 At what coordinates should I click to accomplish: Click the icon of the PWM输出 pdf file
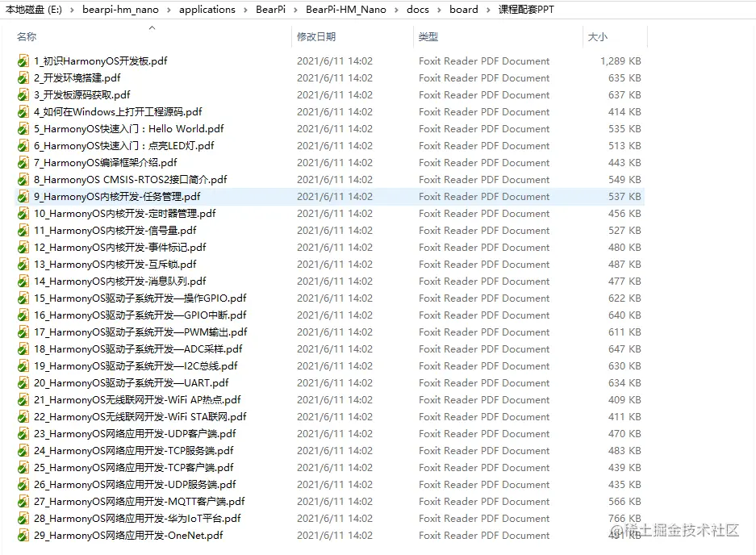point(23,332)
